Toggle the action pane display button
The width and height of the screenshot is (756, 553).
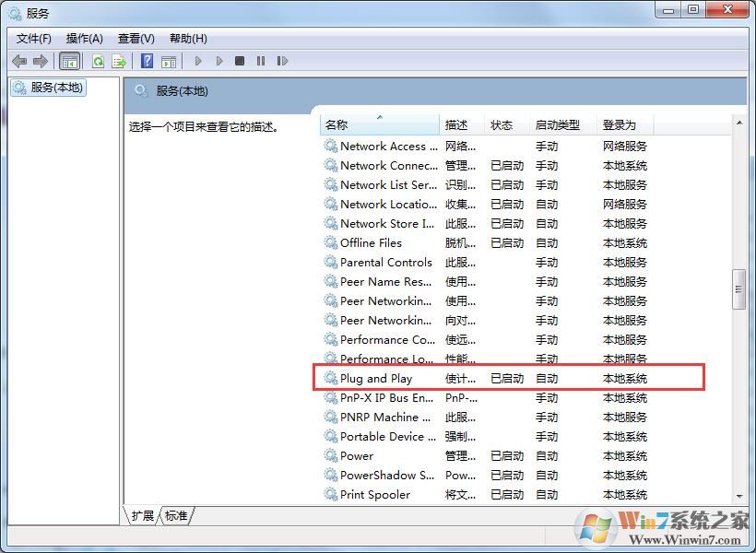click(171, 61)
